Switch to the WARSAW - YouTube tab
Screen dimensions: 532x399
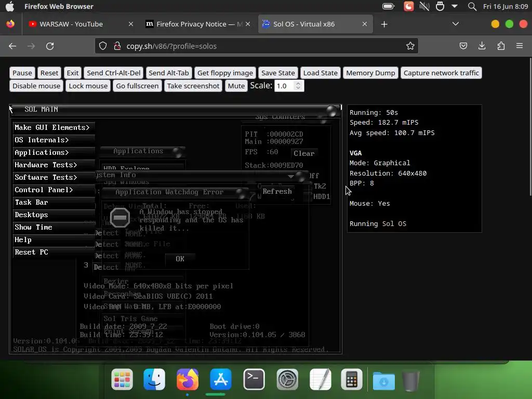(81, 24)
